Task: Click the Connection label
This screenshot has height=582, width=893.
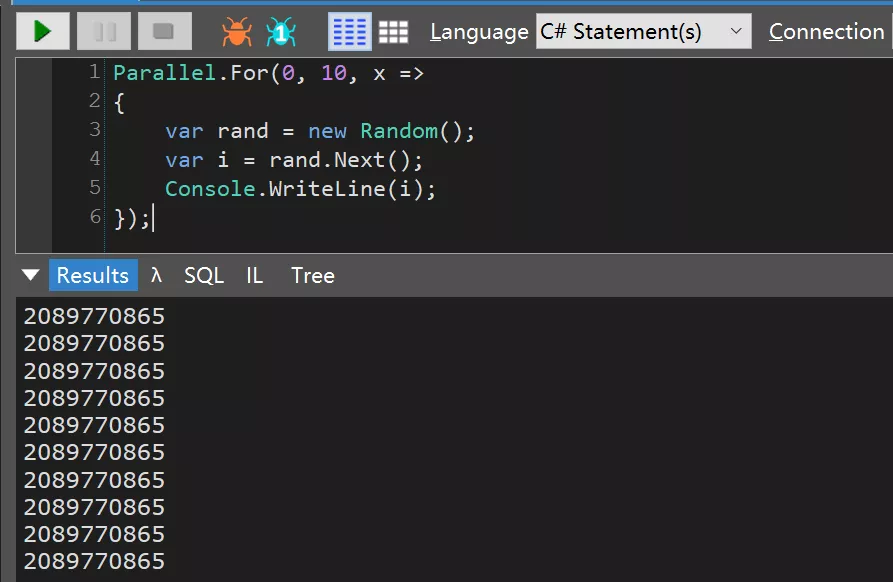Action: [826, 32]
